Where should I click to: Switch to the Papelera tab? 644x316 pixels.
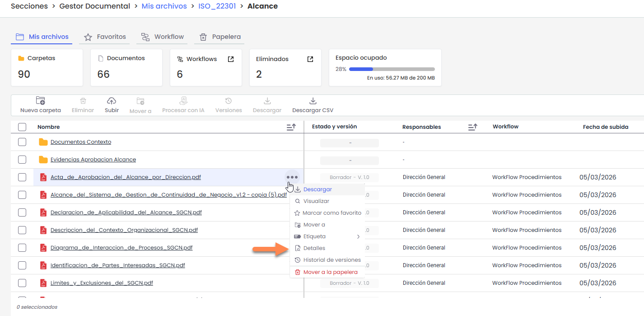point(220,37)
